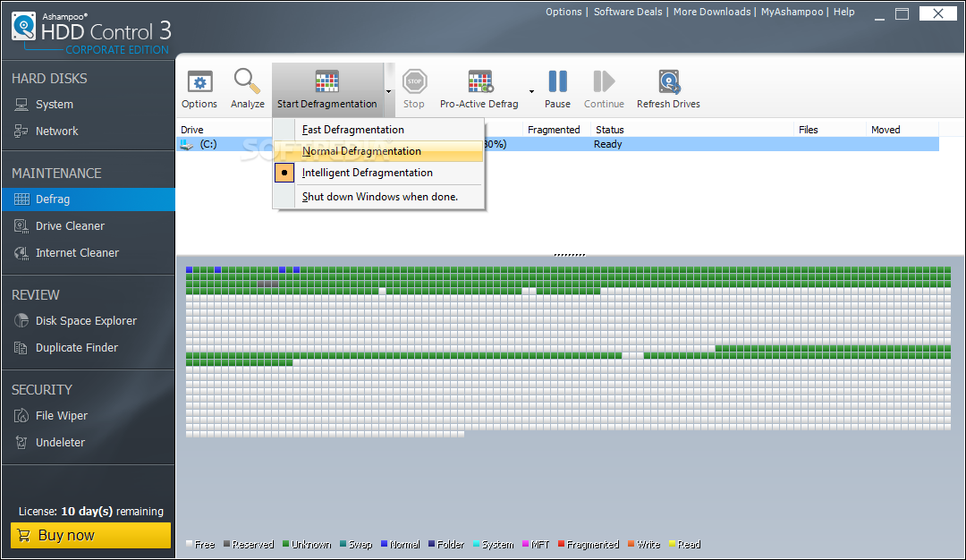Click the Stop sign icon

pos(414,81)
